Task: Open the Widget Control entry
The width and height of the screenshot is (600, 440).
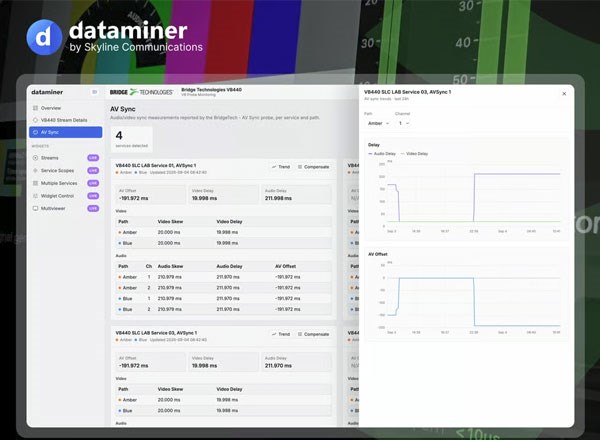Action: coord(65,196)
